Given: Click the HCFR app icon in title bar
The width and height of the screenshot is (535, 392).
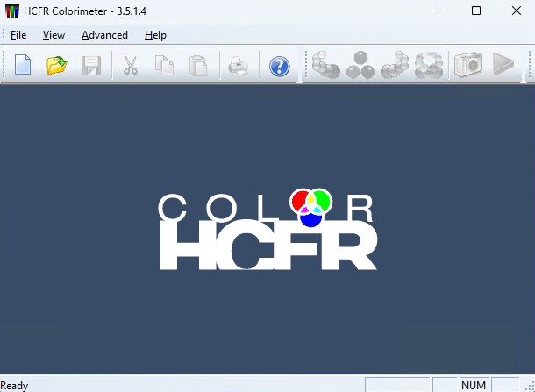Looking at the screenshot, I should coord(12,11).
